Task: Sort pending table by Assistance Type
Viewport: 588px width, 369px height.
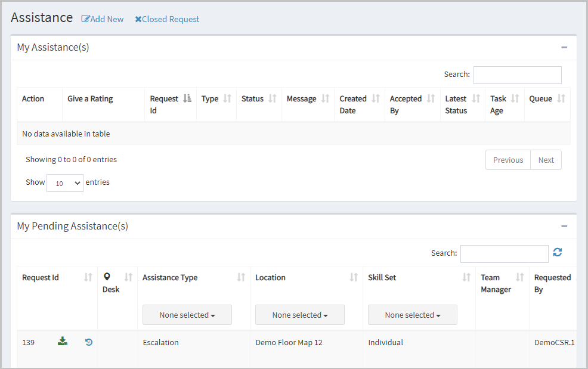Action: point(241,277)
